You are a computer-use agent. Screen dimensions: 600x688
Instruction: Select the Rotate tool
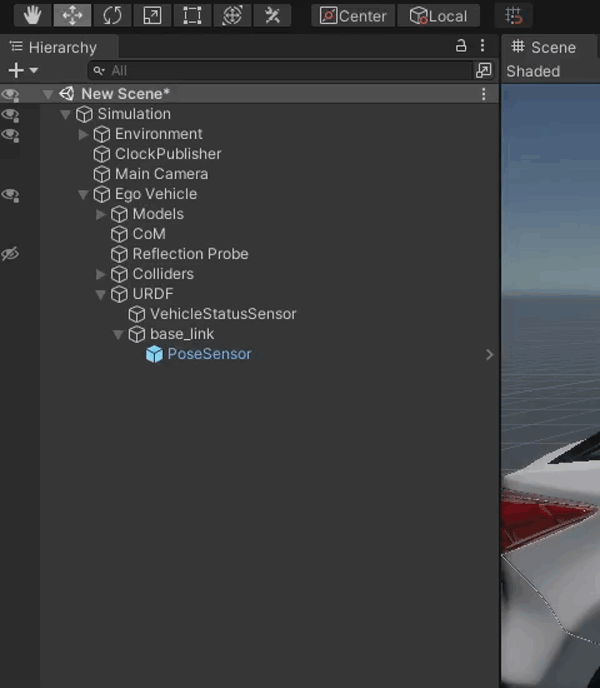click(x=112, y=16)
